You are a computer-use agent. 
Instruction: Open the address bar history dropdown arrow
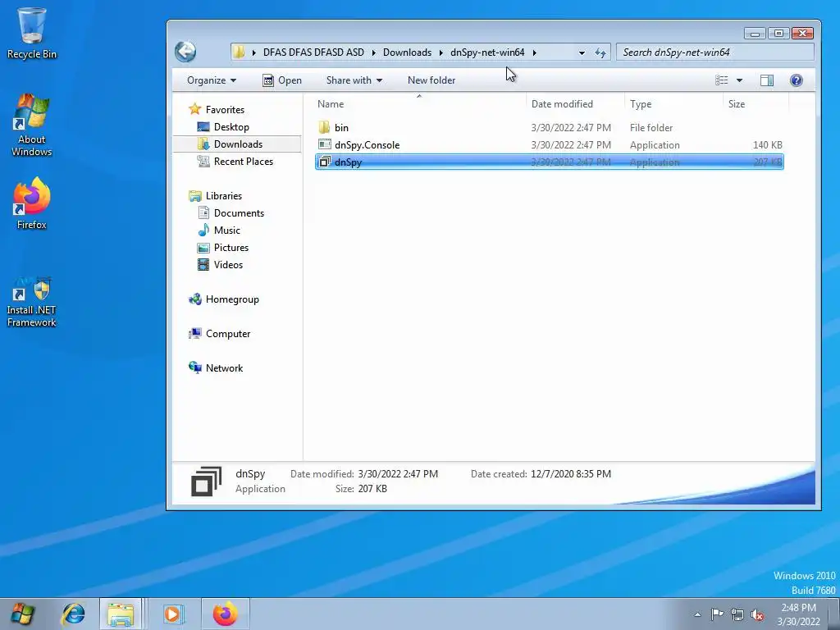coord(582,52)
